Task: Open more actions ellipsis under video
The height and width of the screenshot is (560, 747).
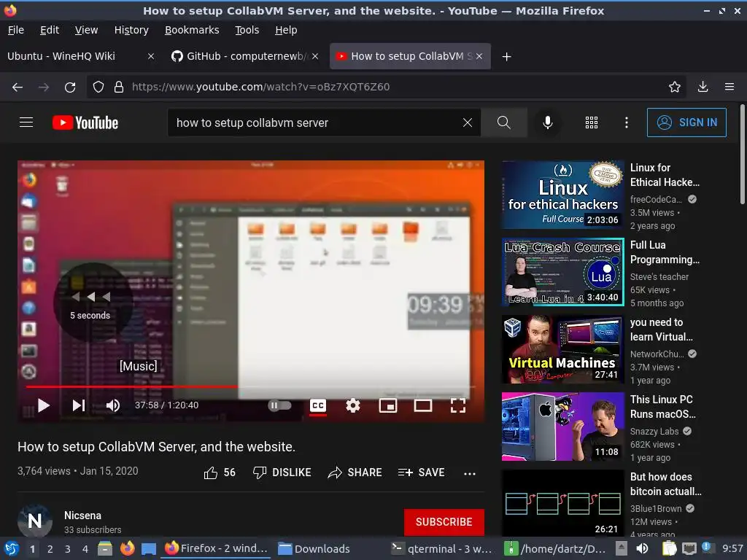Action: pos(470,473)
